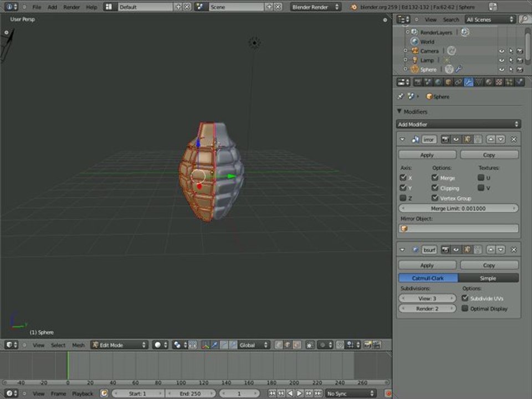Toggle the Vertex Group checkbox

tap(435, 198)
